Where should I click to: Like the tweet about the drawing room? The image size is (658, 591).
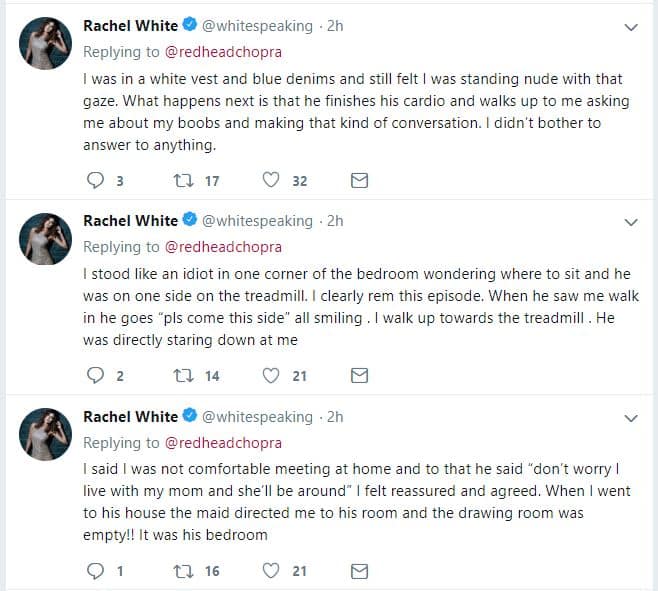pyautogui.click(x=270, y=571)
